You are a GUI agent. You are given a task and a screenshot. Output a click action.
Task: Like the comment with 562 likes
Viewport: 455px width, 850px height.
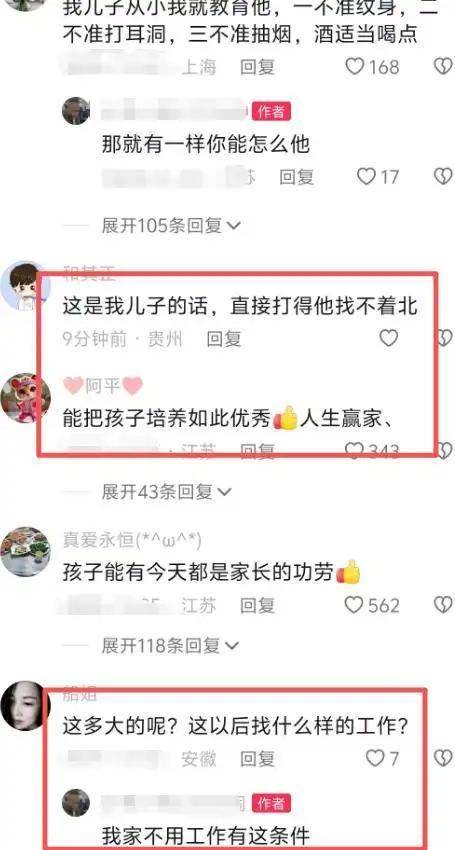(354, 605)
